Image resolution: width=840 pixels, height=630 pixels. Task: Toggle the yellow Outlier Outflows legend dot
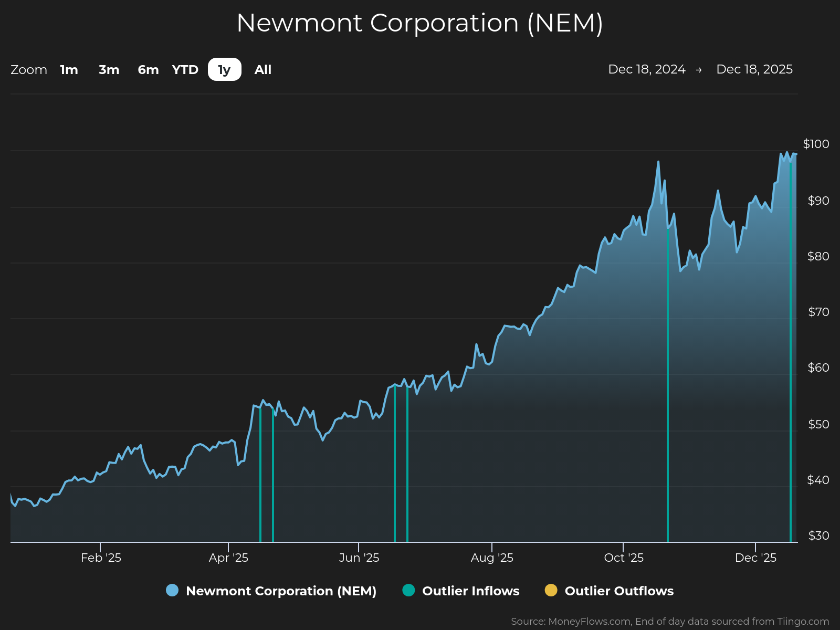tap(551, 590)
